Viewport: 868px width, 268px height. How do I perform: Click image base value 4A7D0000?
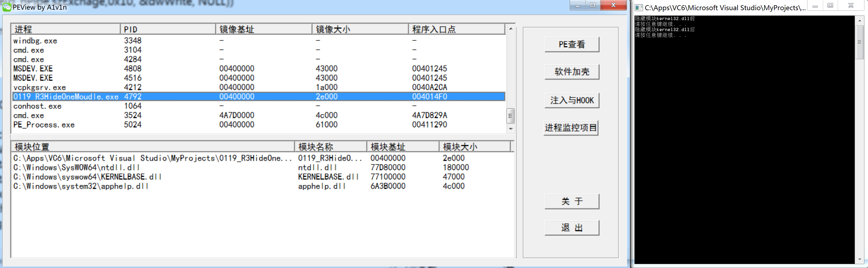pos(237,116)
